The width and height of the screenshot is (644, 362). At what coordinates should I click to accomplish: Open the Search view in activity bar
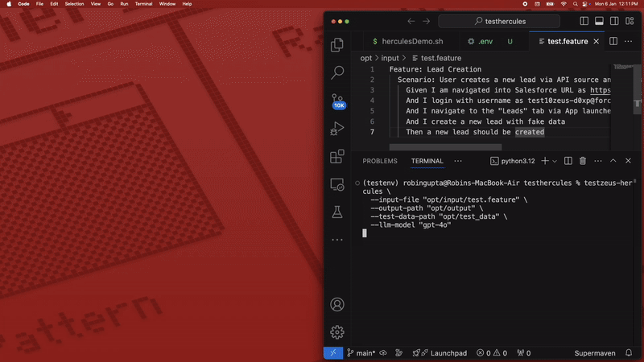(337, 73)
